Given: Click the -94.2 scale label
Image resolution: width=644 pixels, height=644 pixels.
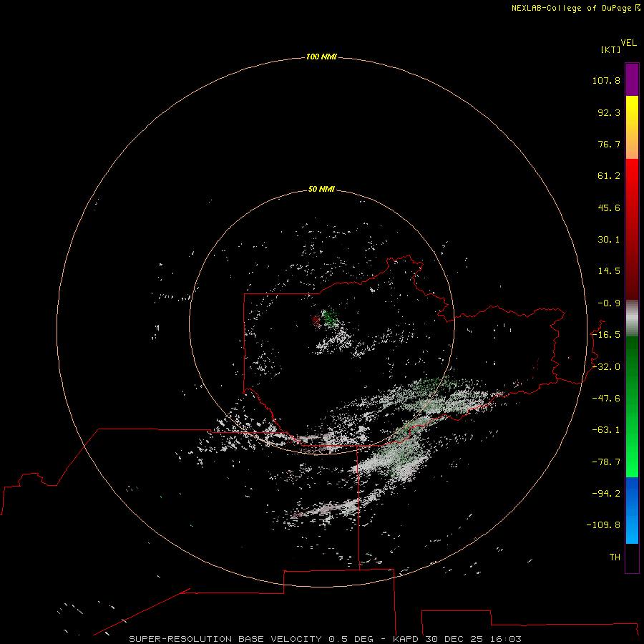Looking at the screenshot, I should pyautogui.click(x=606, y=493).
